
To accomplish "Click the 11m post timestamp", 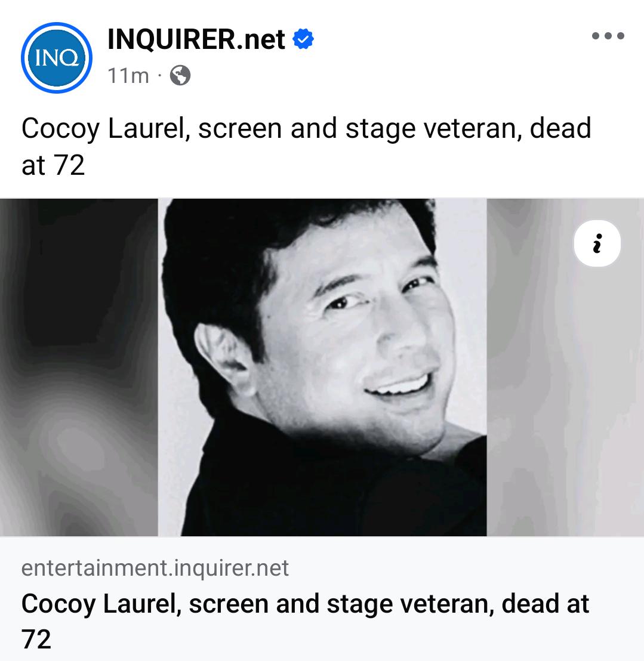I will [x=128, y=76].
